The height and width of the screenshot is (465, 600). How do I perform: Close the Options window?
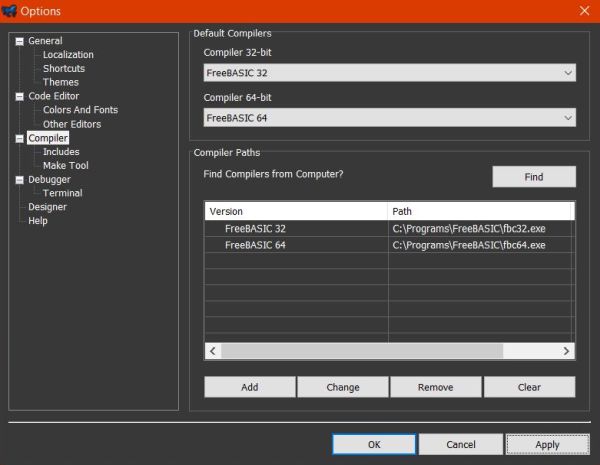click(584, 11)
